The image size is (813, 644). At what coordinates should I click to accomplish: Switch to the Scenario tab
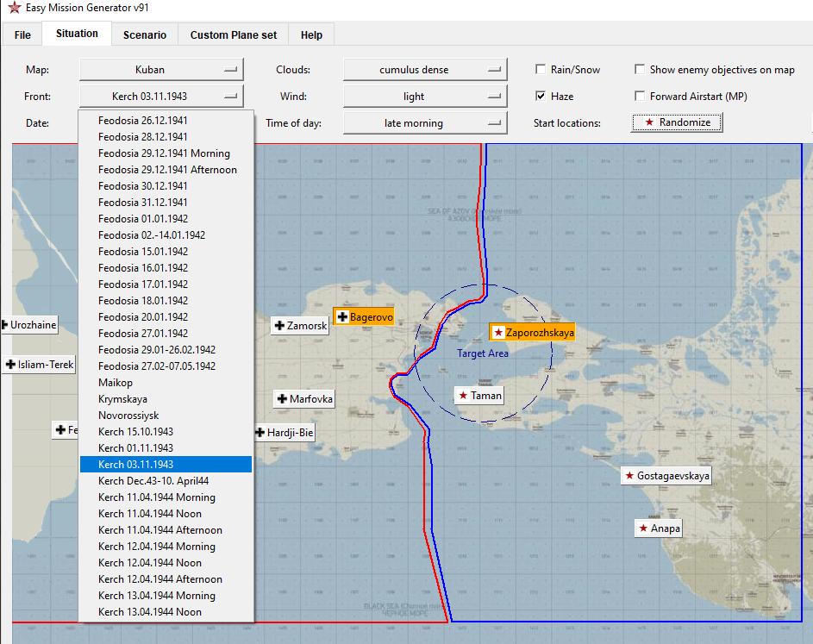tap(145, 34)
